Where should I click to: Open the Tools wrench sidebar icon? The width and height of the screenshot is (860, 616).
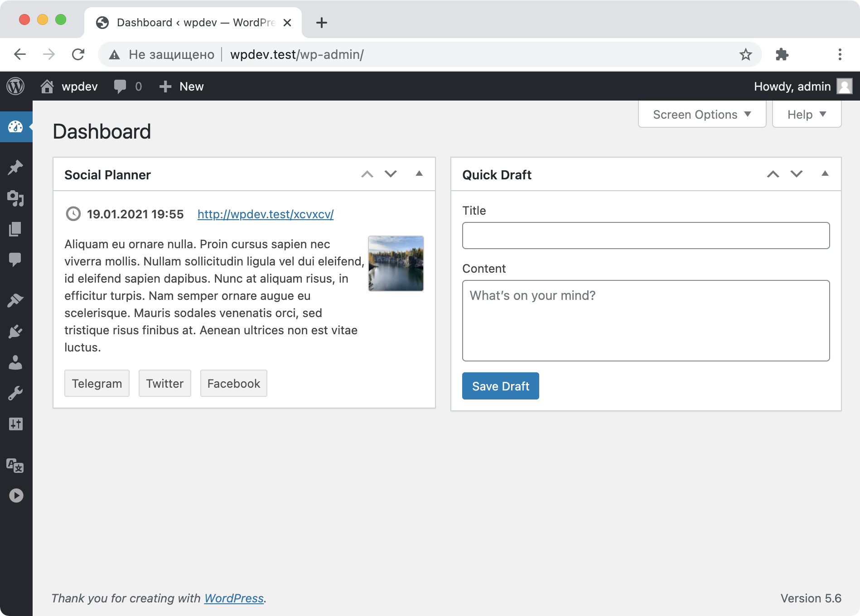click(x=15, y=393)
